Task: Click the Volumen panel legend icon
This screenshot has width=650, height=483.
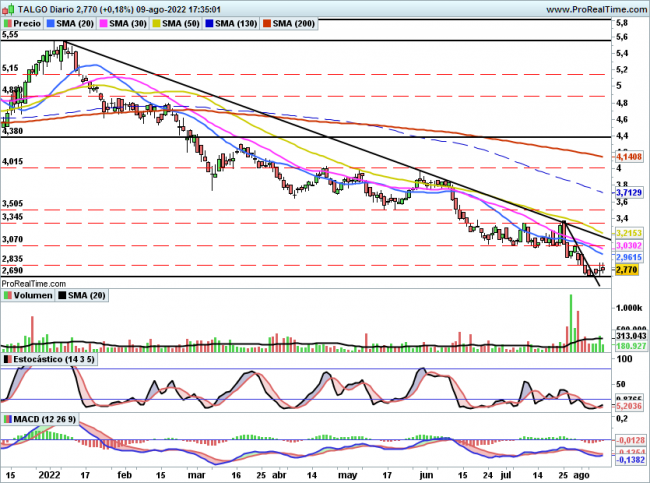Action: pos(7,294)
